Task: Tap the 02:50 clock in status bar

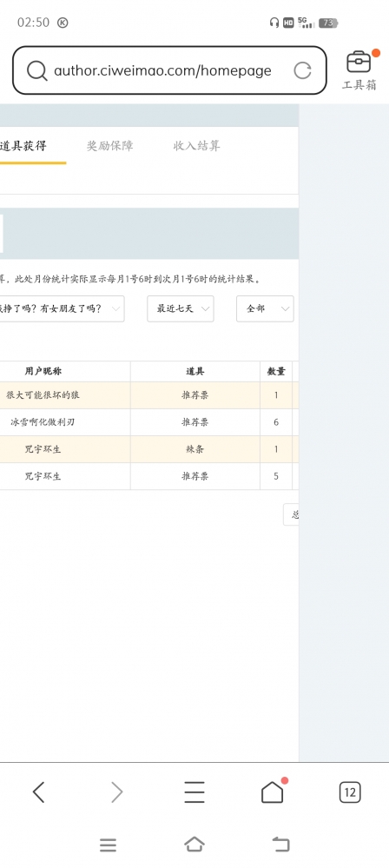Action: coord(33,23)
